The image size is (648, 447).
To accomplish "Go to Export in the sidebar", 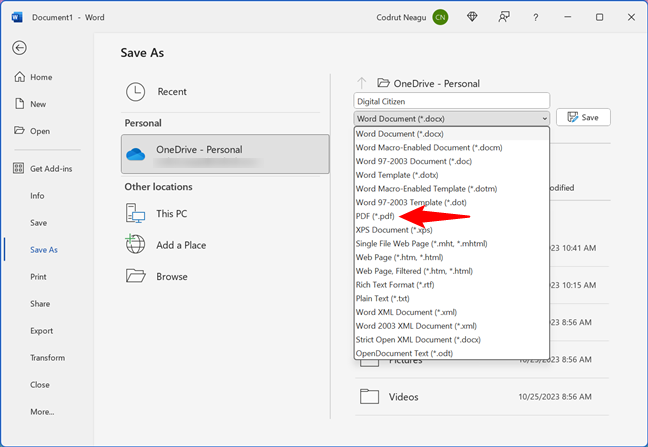I will pos(41,331).
